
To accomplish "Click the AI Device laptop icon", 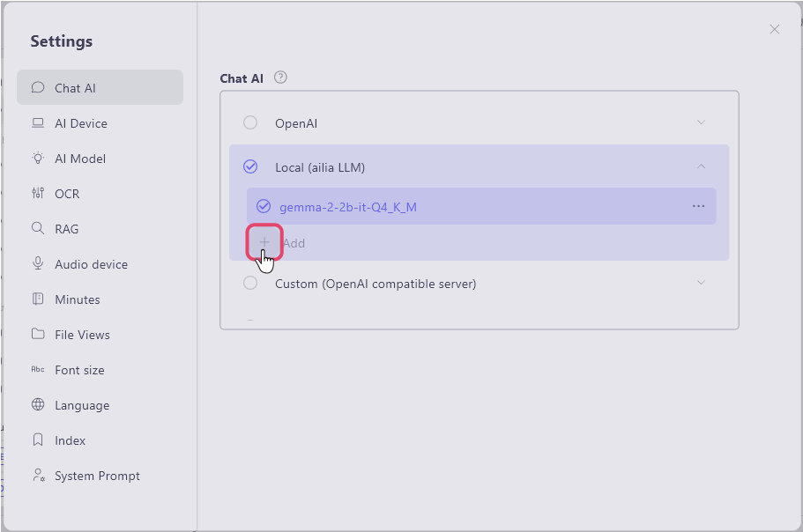I will tap(38, 123).
